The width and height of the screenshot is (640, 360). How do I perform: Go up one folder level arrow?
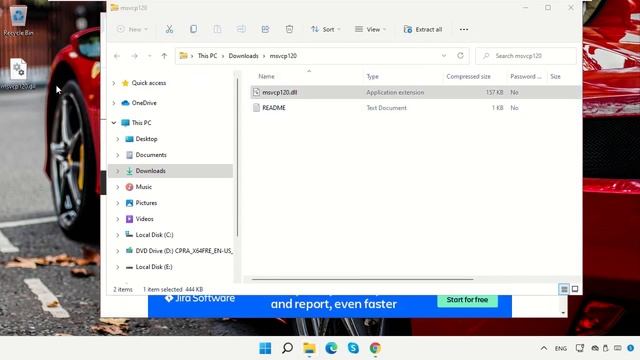click(x=164, y=56)
